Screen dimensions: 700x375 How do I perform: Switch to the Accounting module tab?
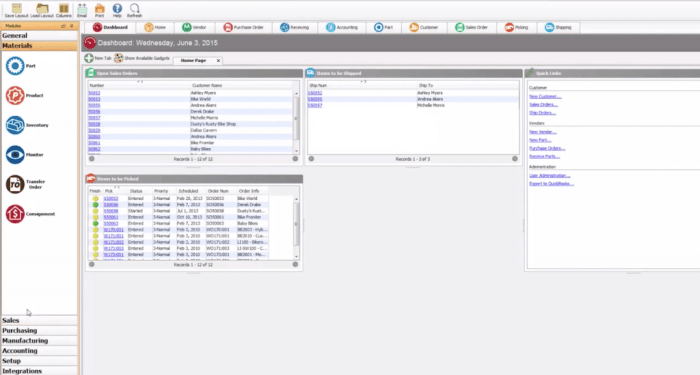click(342, 27)
